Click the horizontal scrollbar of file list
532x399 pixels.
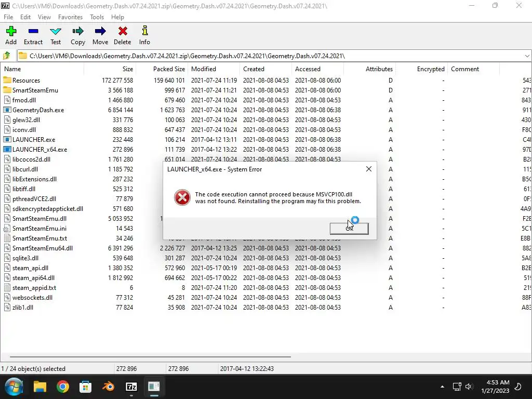(150, 356)
